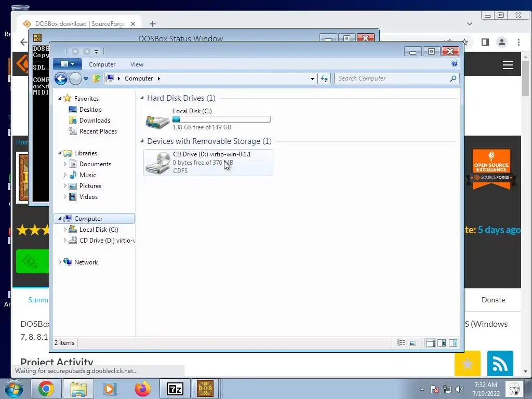Expand CD Drive (D:) in tree
The height and width of the screenshot is (399, 532).
pyautogui.click(x=65, y=240)
